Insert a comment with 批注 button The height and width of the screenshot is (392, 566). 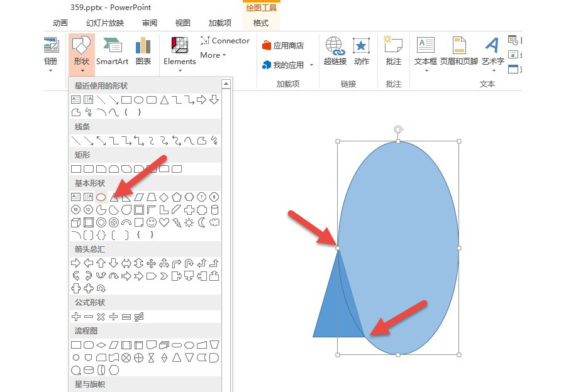point(394,51)
